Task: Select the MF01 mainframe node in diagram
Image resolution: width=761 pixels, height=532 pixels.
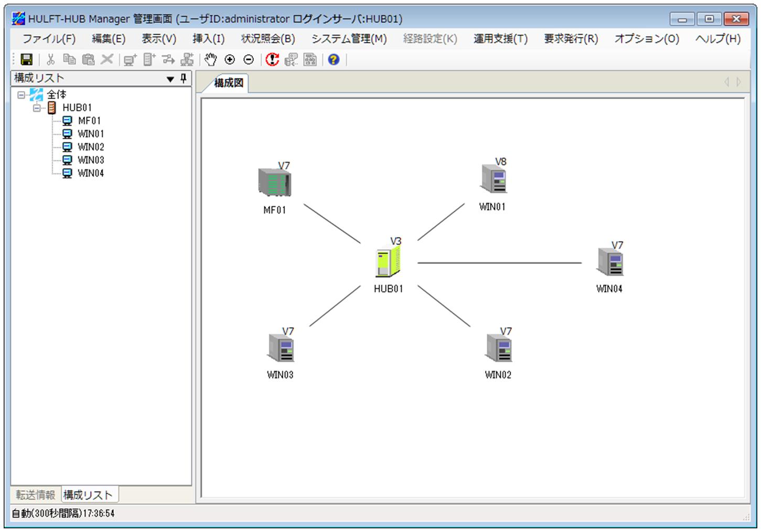Action: pos(275,182)
